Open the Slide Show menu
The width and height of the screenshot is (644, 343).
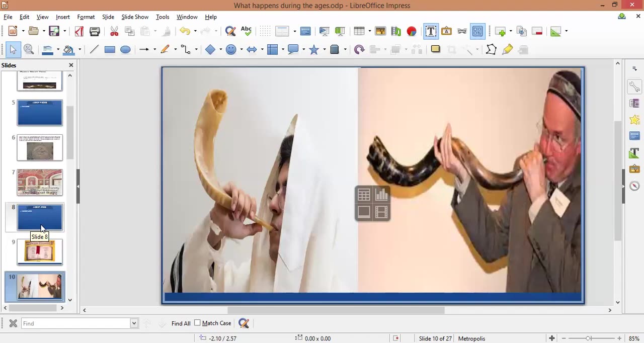click(x=134, y=17)
